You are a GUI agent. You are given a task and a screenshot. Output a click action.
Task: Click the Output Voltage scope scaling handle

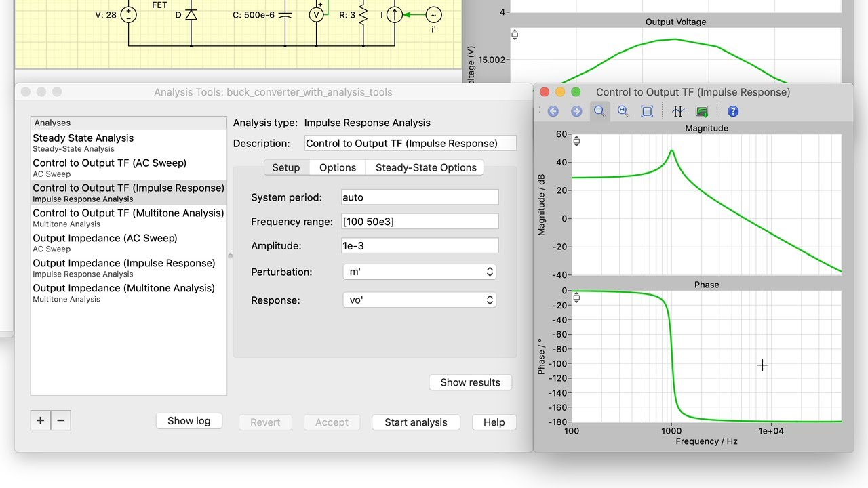(x=515, y=35)
